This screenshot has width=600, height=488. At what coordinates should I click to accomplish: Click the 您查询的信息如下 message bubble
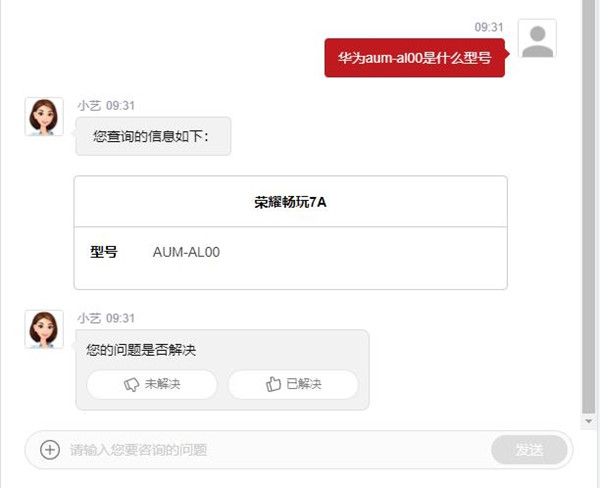[x=153, y=136]
